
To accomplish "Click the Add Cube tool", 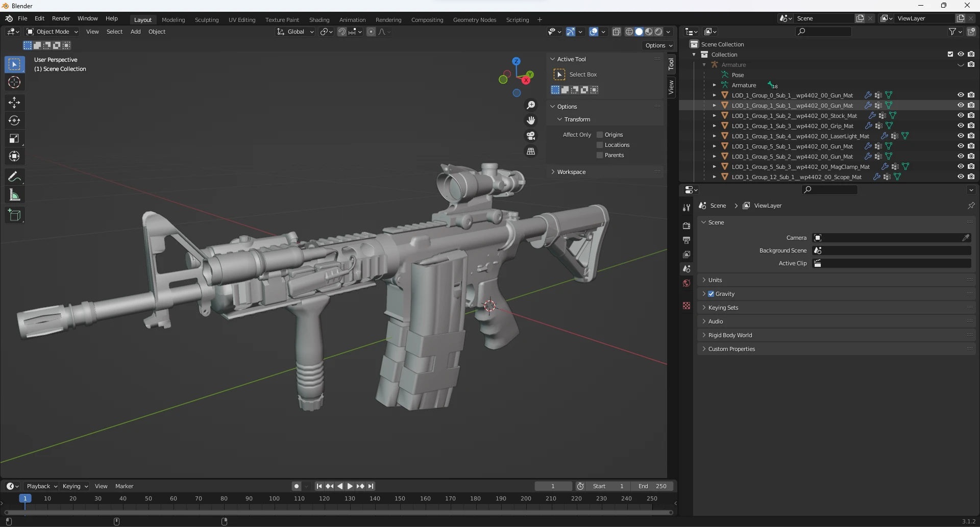I will [14, 215].
